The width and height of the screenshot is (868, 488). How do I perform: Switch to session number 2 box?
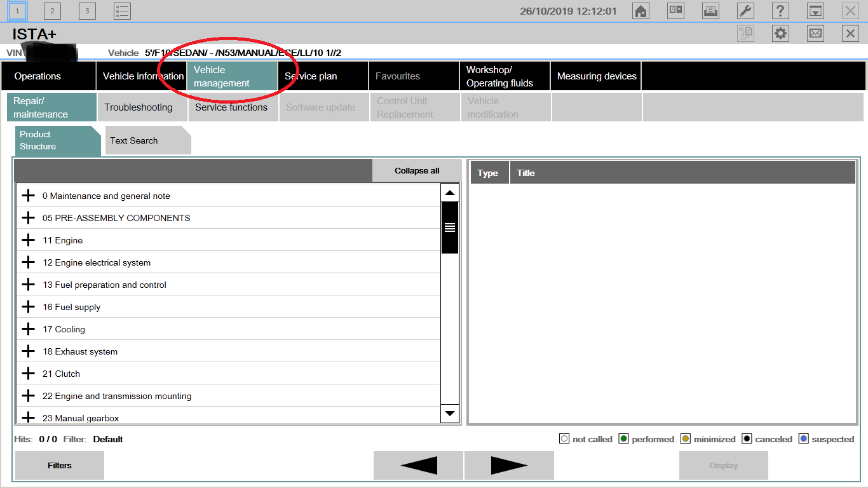52,11
